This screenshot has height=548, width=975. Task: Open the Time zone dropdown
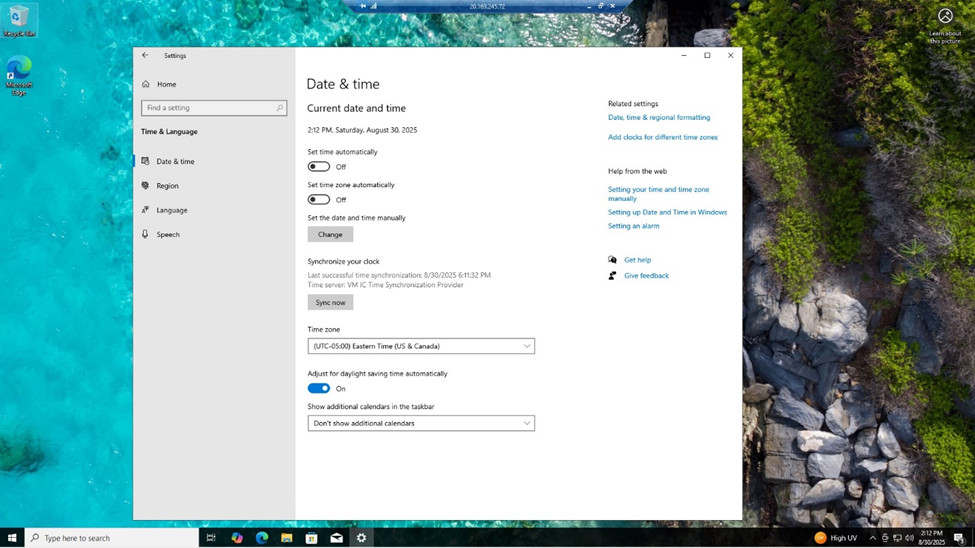[421, 346]
